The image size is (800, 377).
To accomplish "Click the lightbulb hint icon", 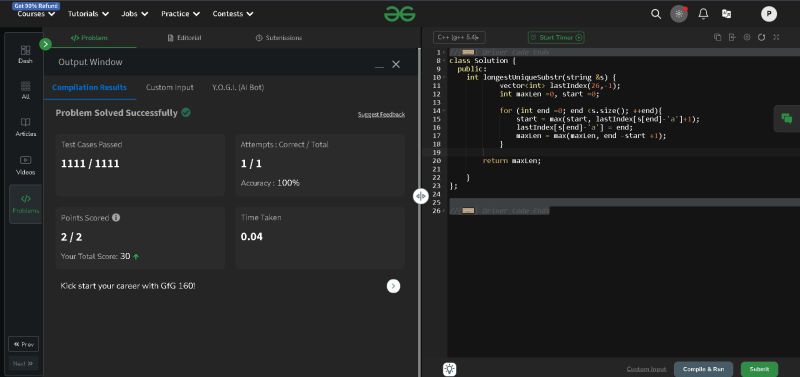I will click(449, 369).
